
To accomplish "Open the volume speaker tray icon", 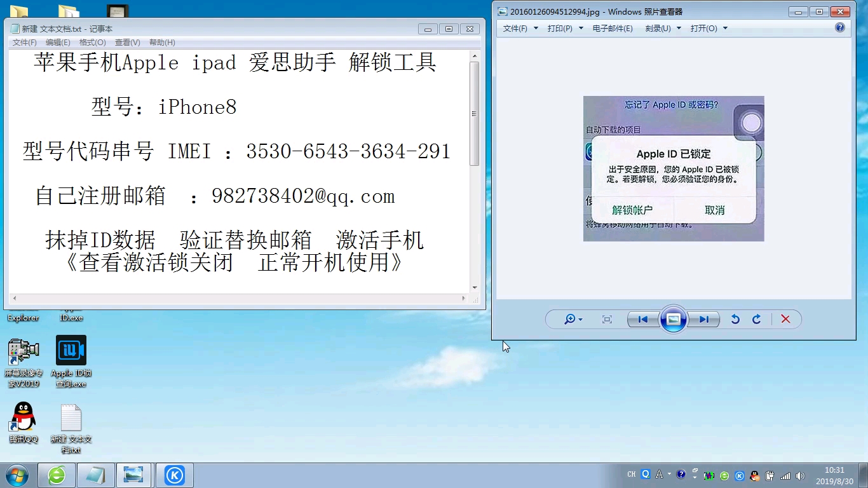I will (x=801, y=475).
